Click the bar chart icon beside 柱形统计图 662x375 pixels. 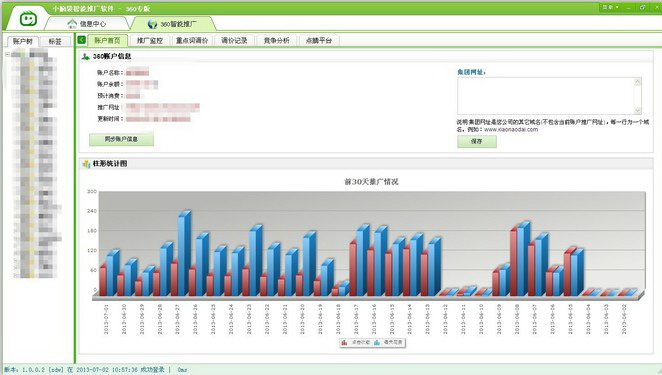[x=87, y=164]
